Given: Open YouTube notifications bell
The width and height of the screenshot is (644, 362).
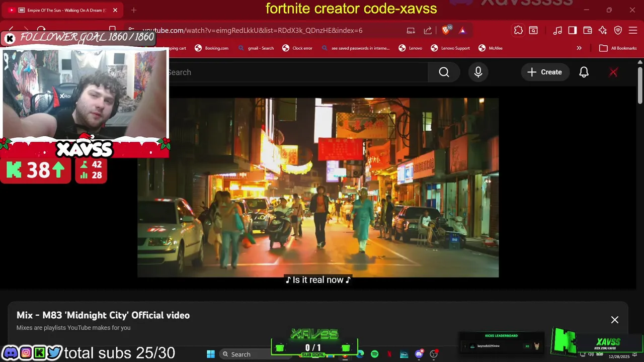Looking at the screenshot, I should point(584,72).
